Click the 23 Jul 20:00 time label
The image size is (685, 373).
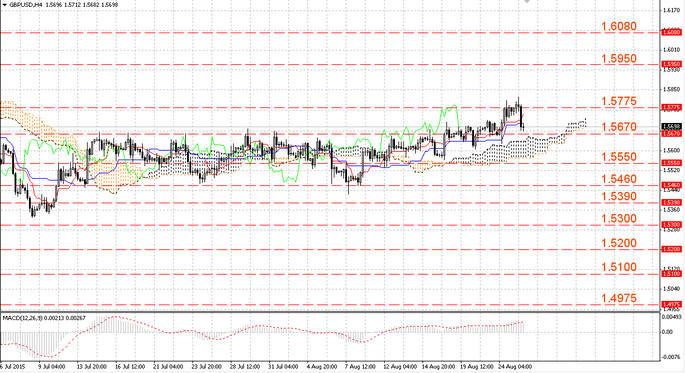(207, 366)
